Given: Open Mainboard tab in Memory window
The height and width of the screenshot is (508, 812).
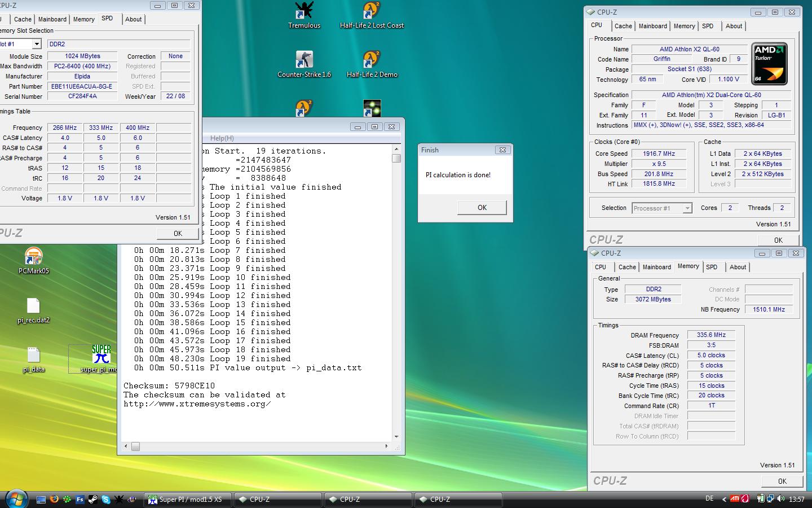Looking at the screenshot, I should 657,267.
